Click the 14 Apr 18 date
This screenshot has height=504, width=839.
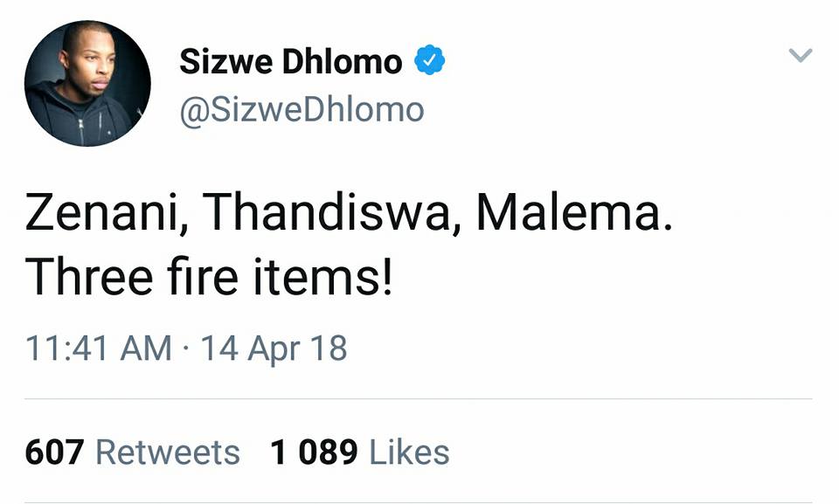[274, 349]
